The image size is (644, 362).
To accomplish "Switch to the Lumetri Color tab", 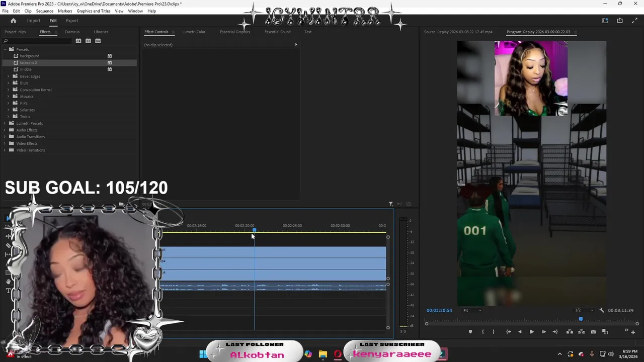I will (x=194, y=32).
